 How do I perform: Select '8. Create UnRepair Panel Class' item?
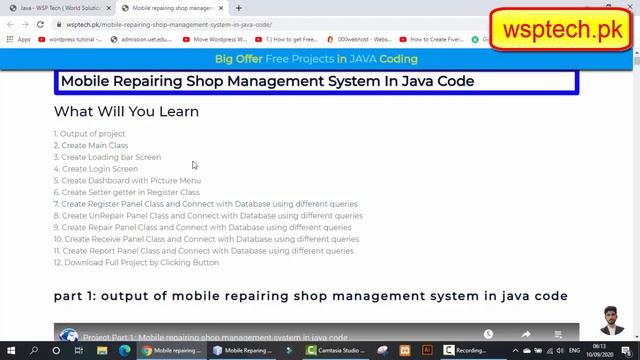click(x=208, y=216)
